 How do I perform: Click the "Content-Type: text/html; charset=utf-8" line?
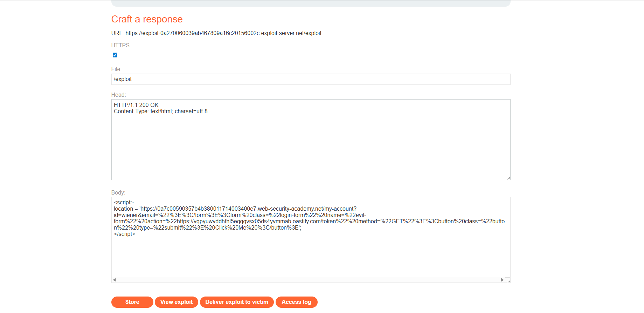pyautogui.click(x=161, y=111)
